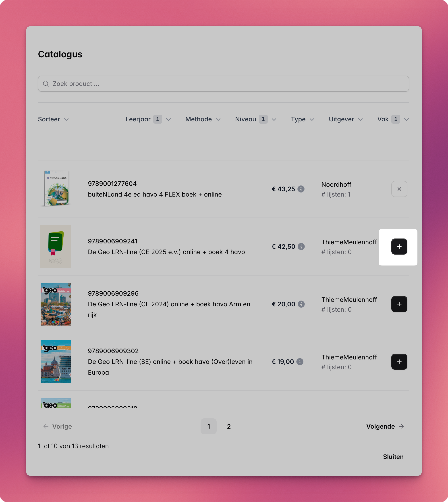
Task: Show price info for € 19,00
Action: (300, 362)
